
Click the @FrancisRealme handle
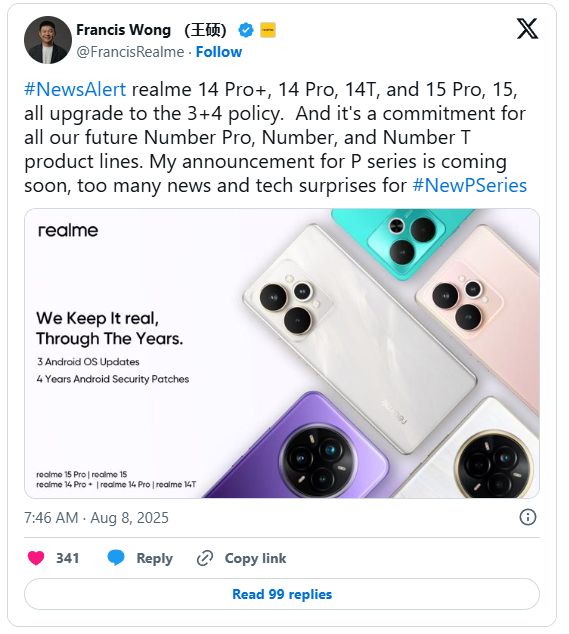[130, 52]
